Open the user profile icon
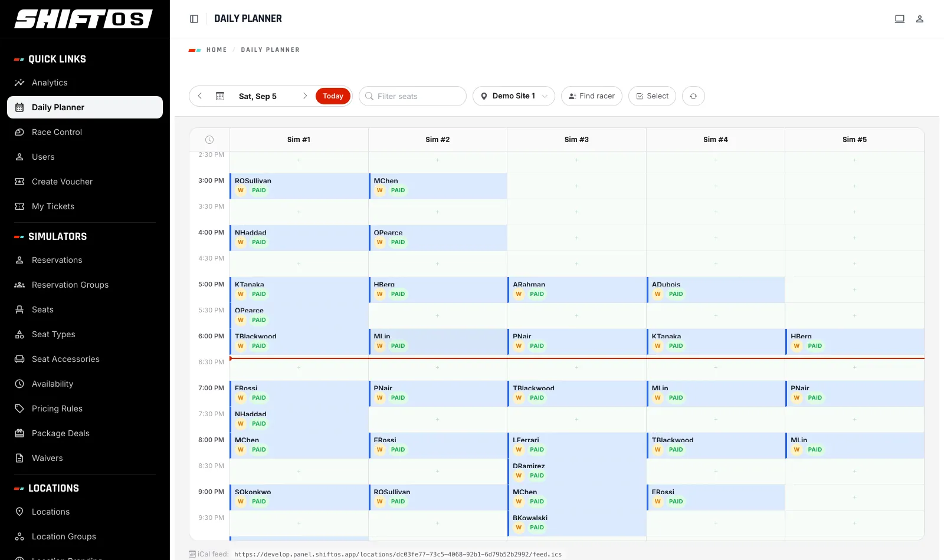944x560 pixels. [920, 19]
